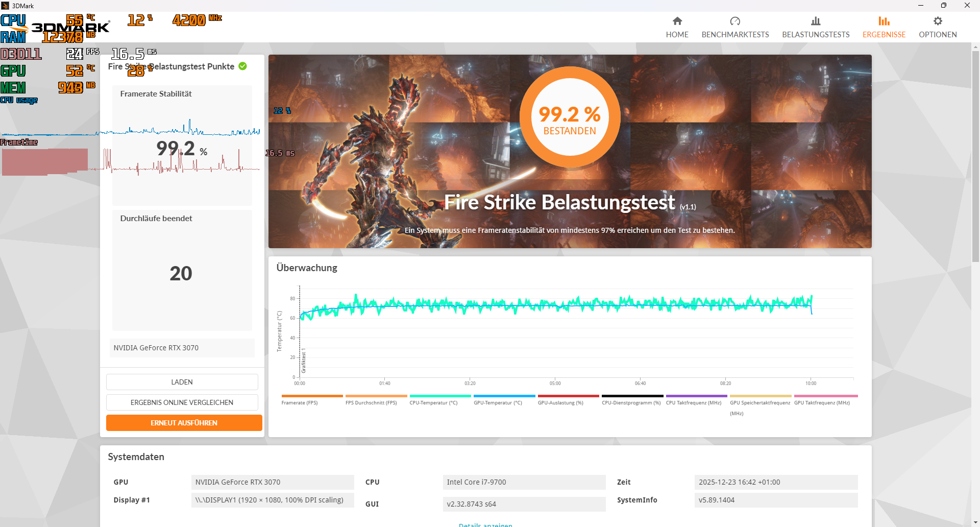Click the 05:00 marker on chart timeline
Viewport: 980px width, 527px height.
[555, 383]
